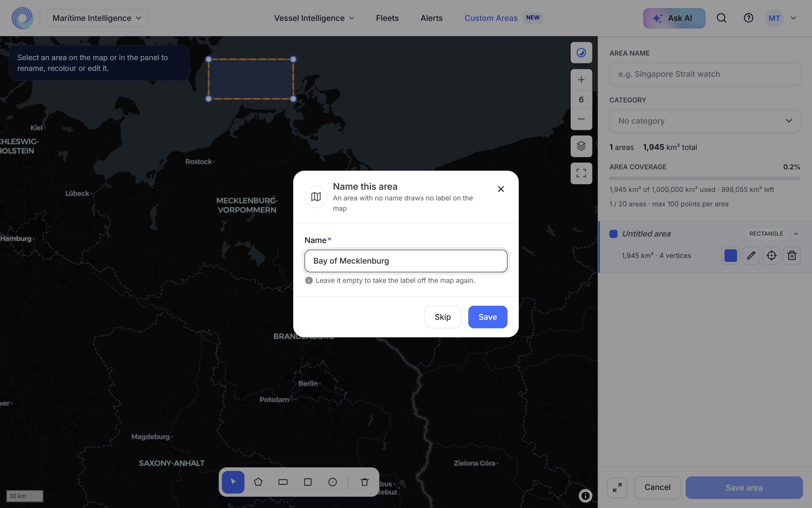The image size is (812, 508).
Task: Click the area coverage progress bar
Action: pos(705,178)
